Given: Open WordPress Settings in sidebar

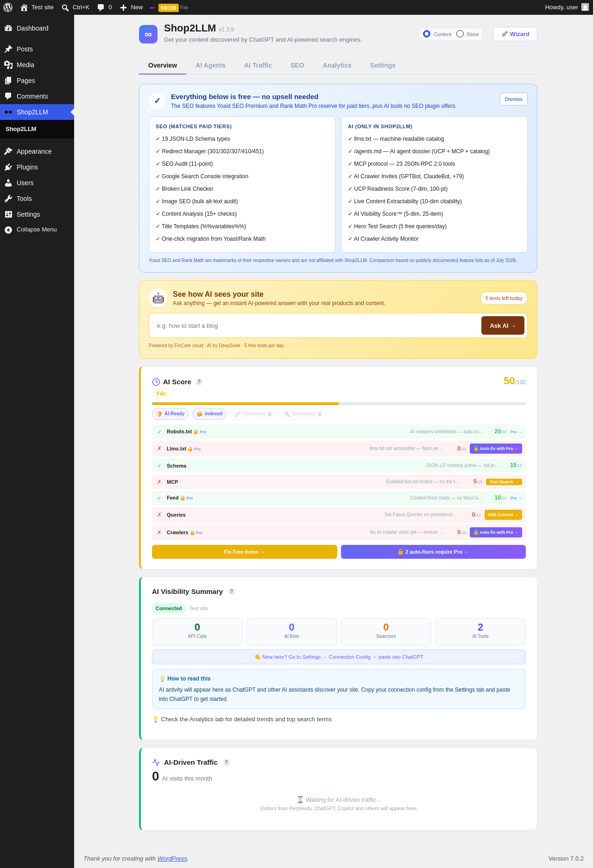Looking at the screenshot, I should [37, 214].
